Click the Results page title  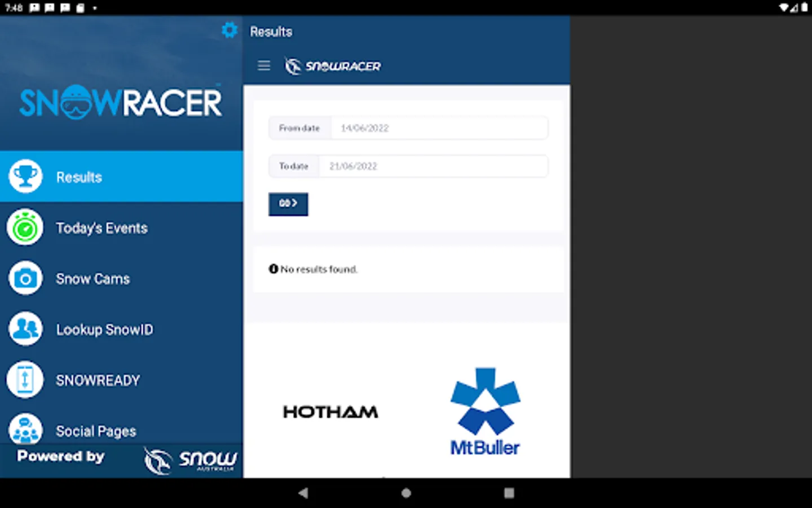271,32
